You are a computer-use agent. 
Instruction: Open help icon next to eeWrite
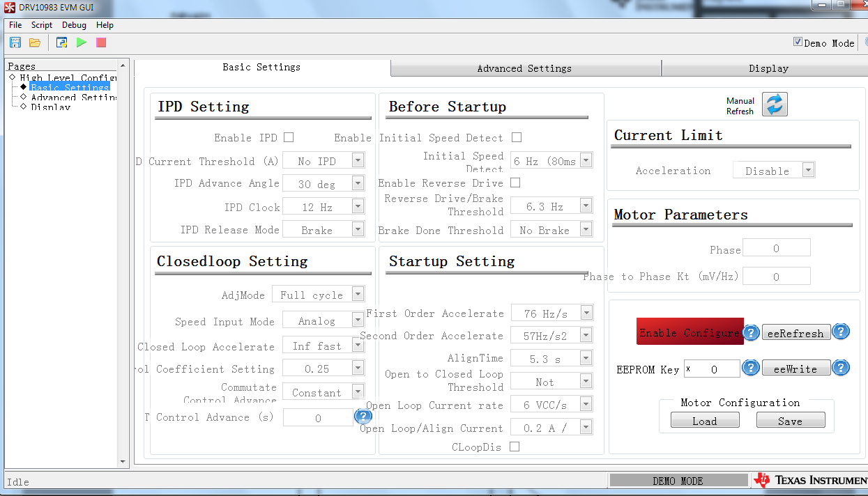(x=841, y=368)
